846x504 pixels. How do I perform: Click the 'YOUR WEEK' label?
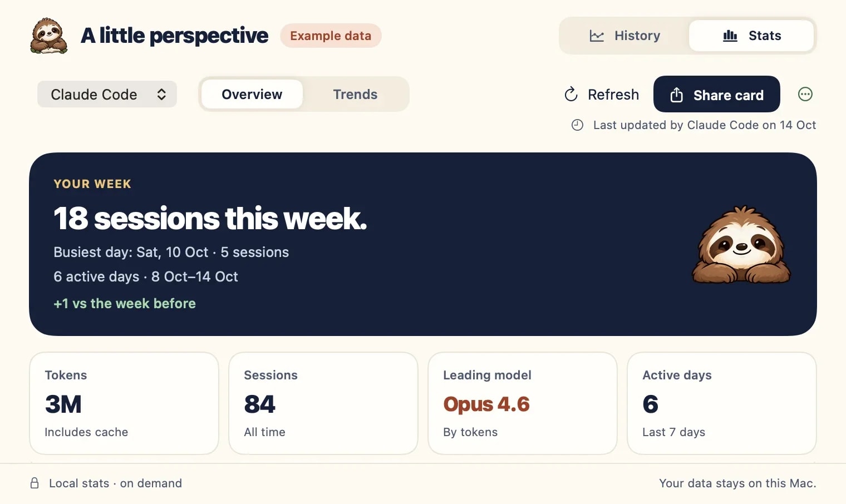click(x=92, y=184)
